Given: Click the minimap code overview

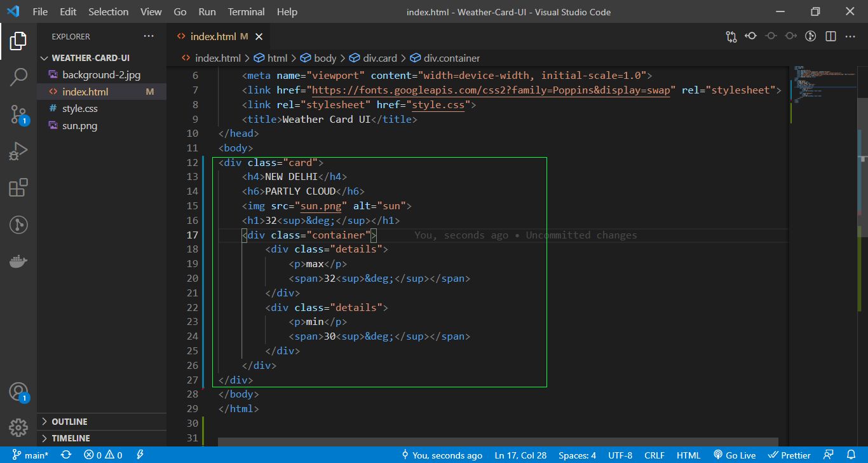Looking at the screenshot, I should pos(823,85).
